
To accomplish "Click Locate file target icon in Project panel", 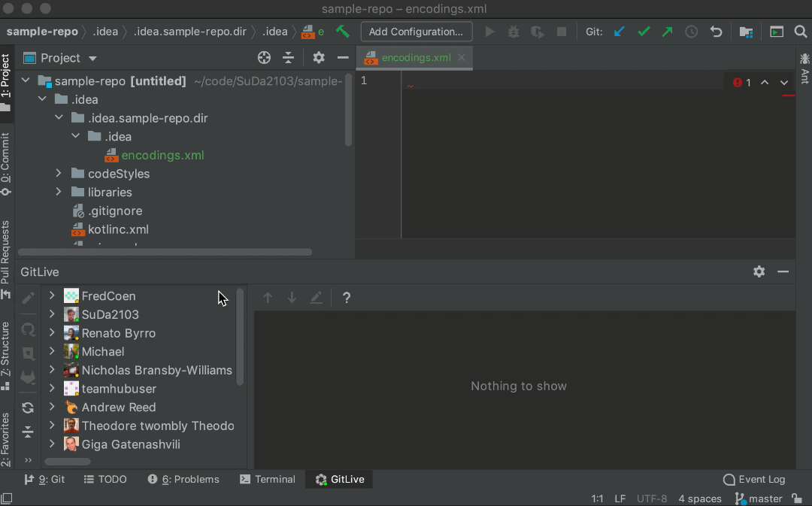I will click(x=264, y=57).
